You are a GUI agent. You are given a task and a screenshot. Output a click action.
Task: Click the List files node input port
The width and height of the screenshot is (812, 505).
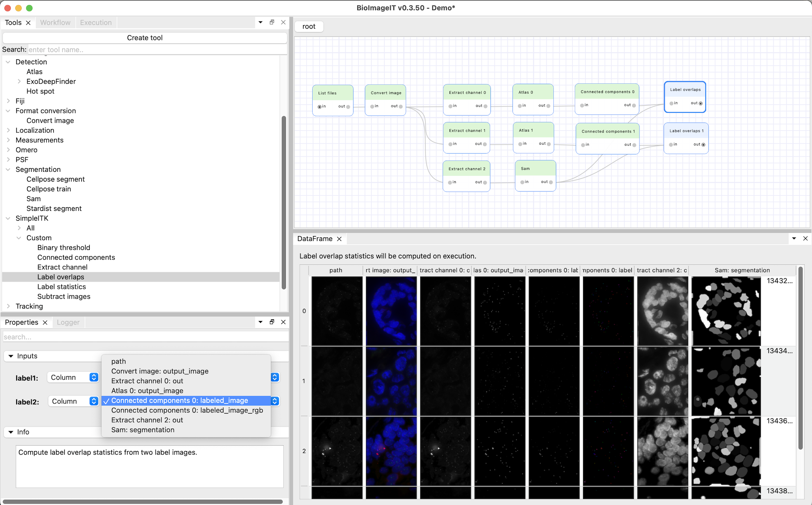click(x=320, y=106)
